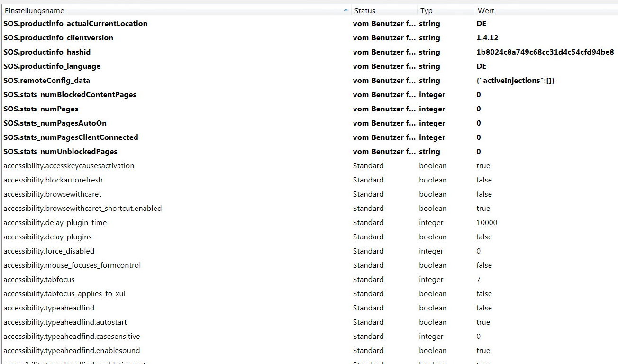Select SOS.stats_numBlockedContentPages setting
618x364 pixels.
(x=70, y=95)
